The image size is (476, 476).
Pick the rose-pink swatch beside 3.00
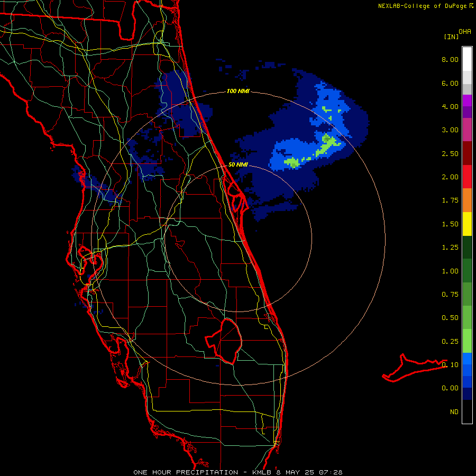(467, 130)
